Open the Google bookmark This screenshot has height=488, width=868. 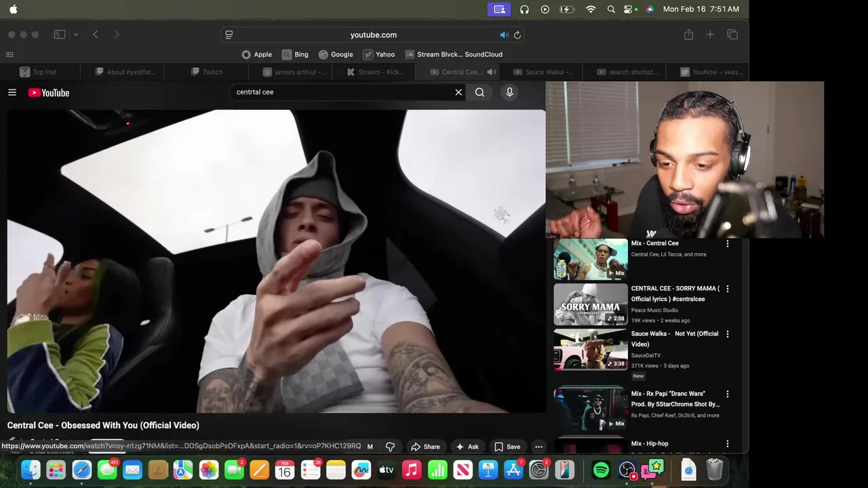click(x=336, y=54)
